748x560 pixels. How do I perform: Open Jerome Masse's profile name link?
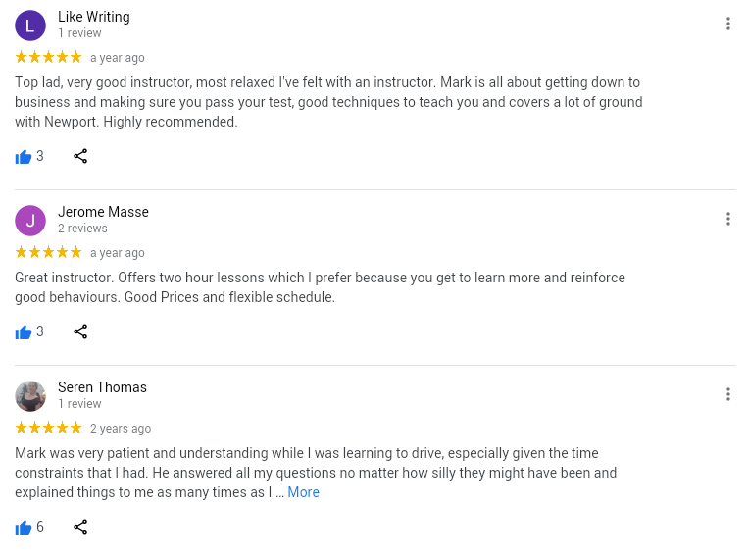click(103, 212)
